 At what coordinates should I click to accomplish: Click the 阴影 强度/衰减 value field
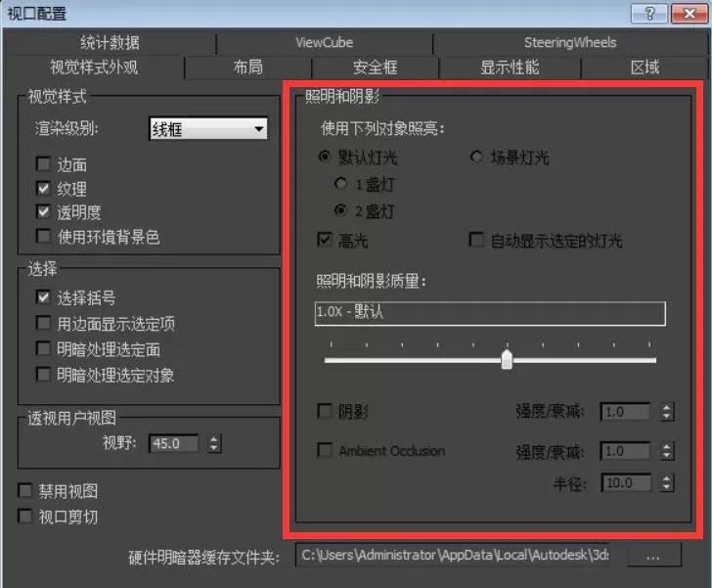click(625, 412)
